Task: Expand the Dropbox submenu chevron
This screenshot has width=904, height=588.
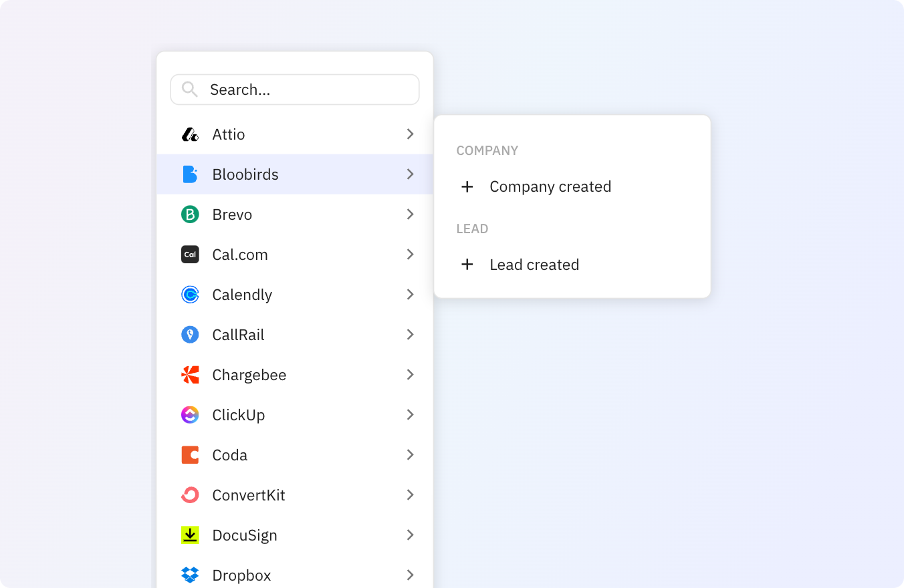Action: (411, 575)
